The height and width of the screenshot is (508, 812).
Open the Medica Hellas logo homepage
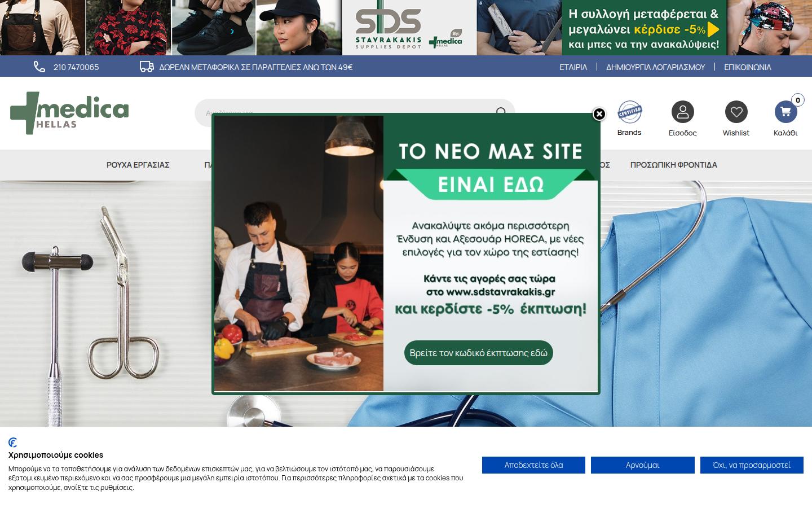click(x=69, y=113)
